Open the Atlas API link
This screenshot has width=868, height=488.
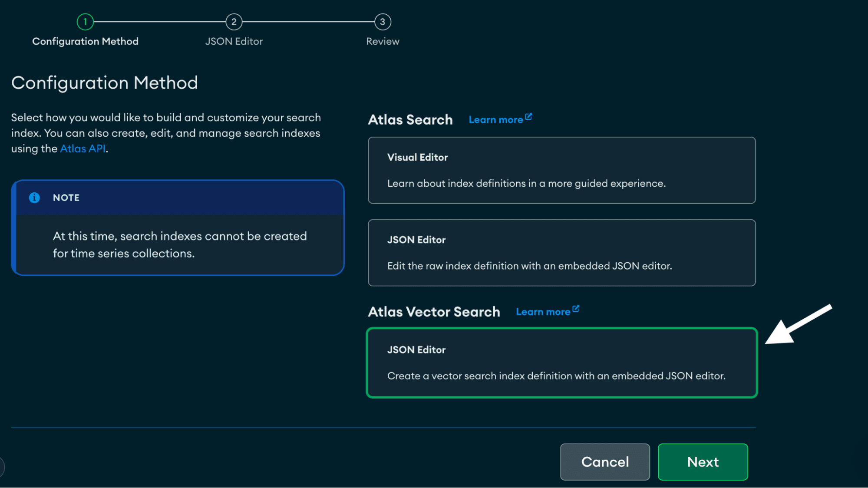83,148
